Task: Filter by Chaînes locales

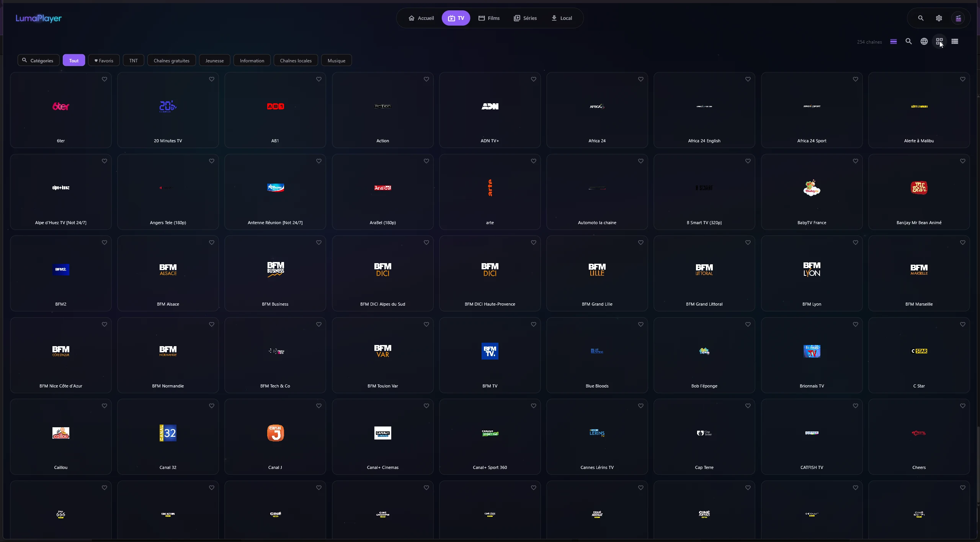Action: pyautogui.click(x=296, y=60)
